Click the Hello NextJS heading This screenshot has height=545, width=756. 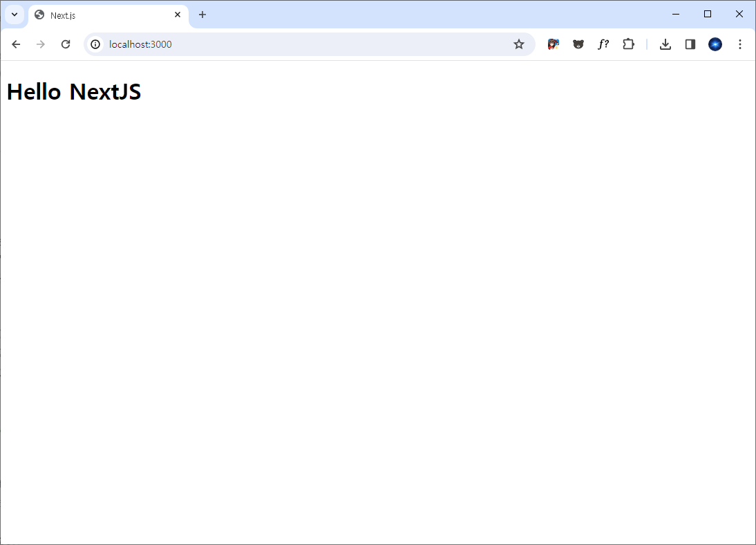point(74,92)
